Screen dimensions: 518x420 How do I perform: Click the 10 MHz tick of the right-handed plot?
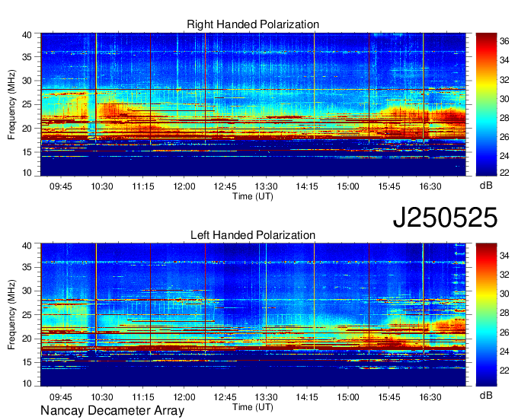click(x=27, y=172)
